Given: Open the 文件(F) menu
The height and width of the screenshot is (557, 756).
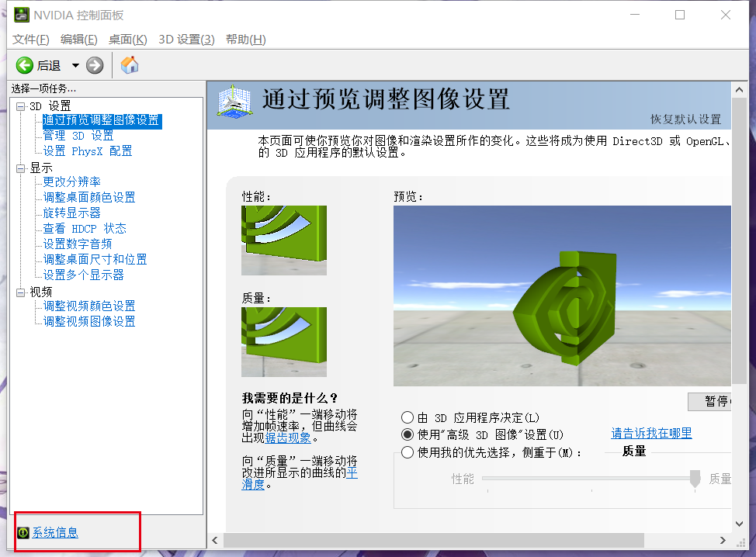Looking at the screenshot, I should click(31, 40).
